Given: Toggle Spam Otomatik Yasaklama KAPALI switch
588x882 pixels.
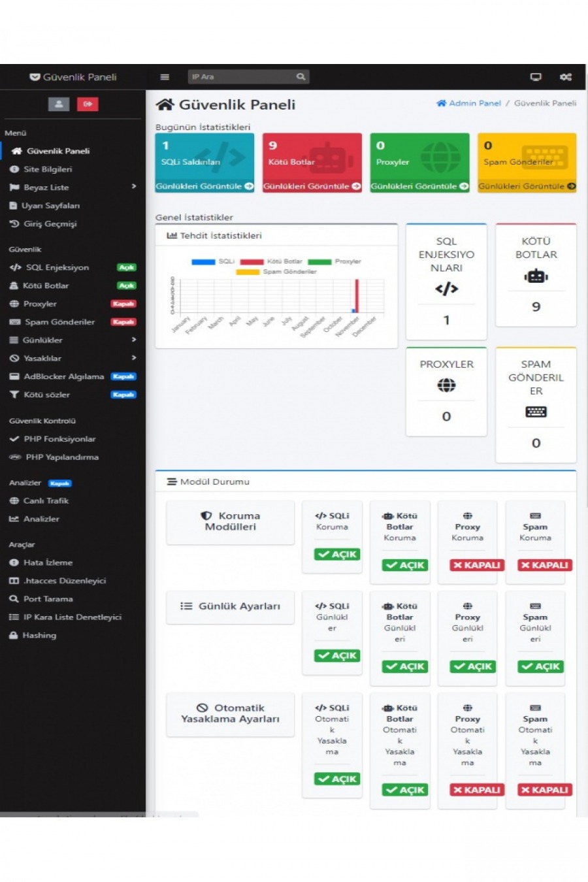Looking at the screenshot, I should pyautogui.click(x=545, y=790).
